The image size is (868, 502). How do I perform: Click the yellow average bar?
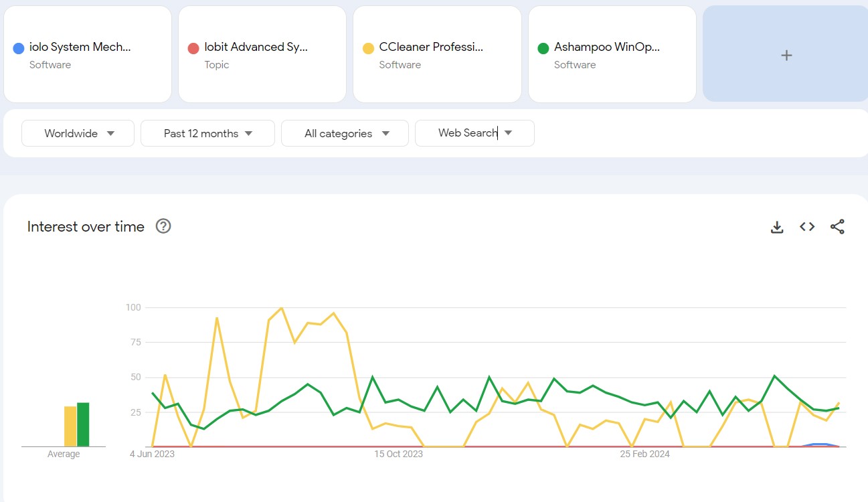[70, 426]
